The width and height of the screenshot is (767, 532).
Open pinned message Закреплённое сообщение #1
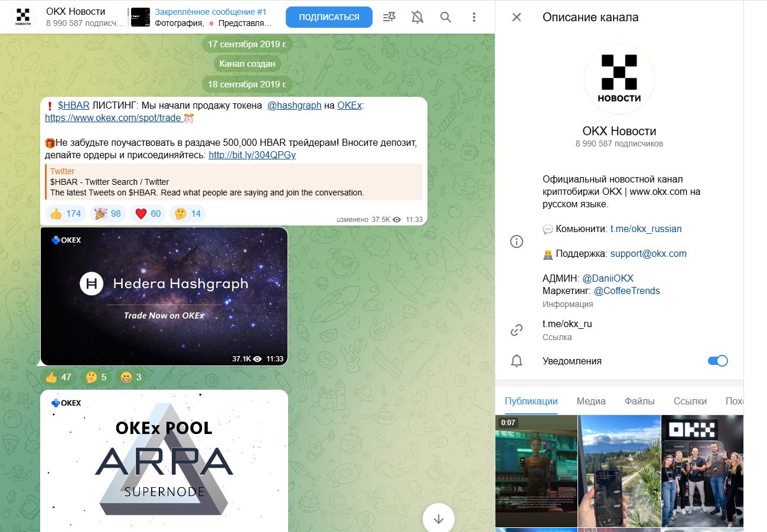click(201, 17)
